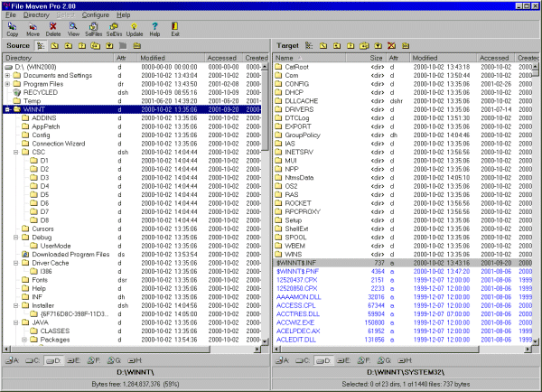The width and height of the screenshot is (542, 392).
Task: Click the Delete toolbar icon
Action: coord(53,30)
